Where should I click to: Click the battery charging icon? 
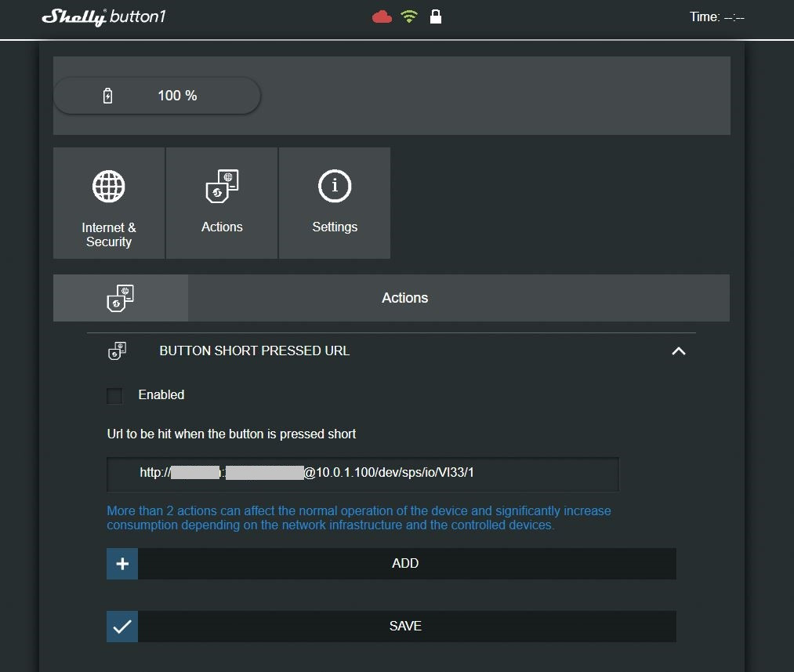pyautogui.click(x=108, y=96)
